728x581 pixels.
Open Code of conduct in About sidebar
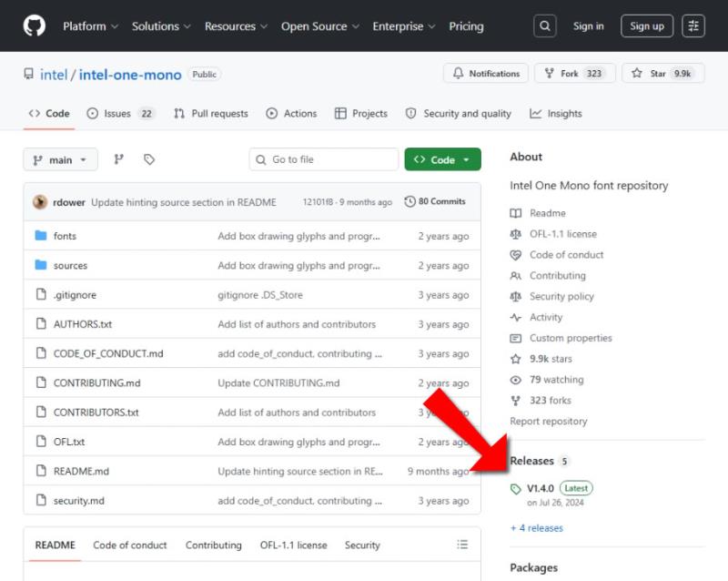(566, 255)
